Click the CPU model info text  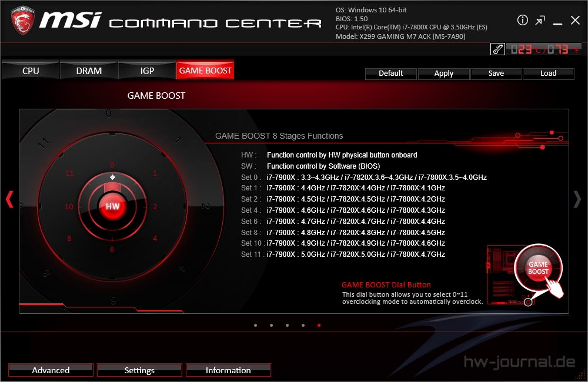[412, 28]
